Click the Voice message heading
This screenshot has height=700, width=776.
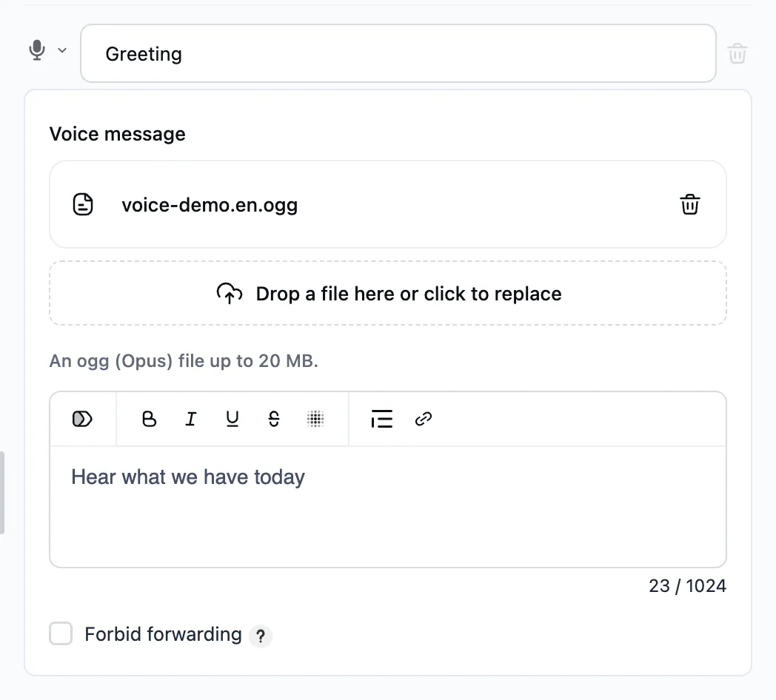117,134
